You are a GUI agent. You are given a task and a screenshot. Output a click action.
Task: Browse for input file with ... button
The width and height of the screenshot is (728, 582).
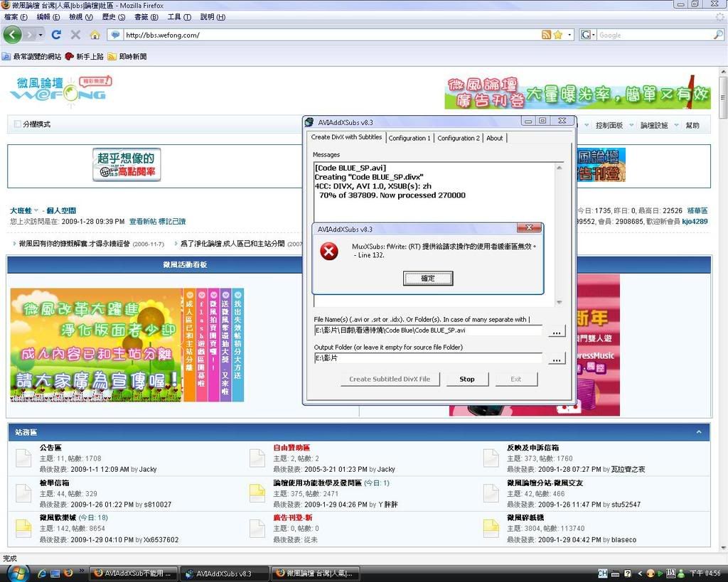click(x=557, y=331)
